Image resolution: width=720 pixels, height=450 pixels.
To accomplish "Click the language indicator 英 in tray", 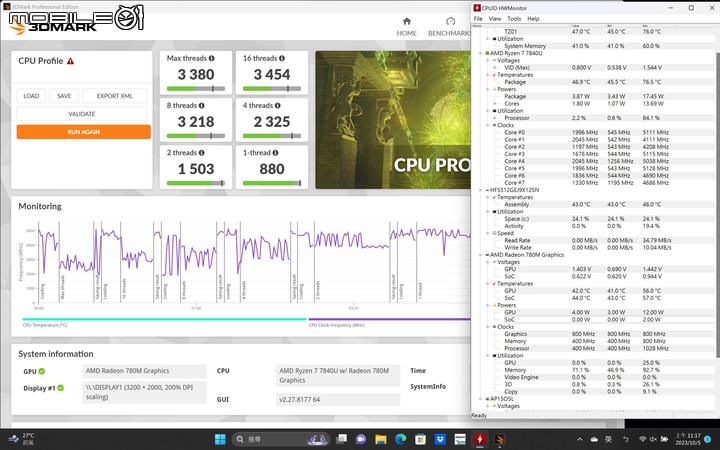I will click(608, 439).
